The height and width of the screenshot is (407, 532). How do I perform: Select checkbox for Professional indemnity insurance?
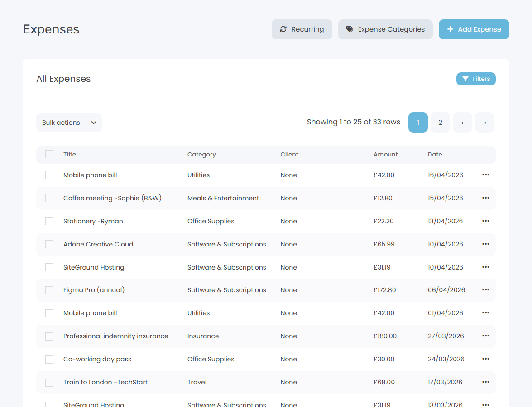49,336
